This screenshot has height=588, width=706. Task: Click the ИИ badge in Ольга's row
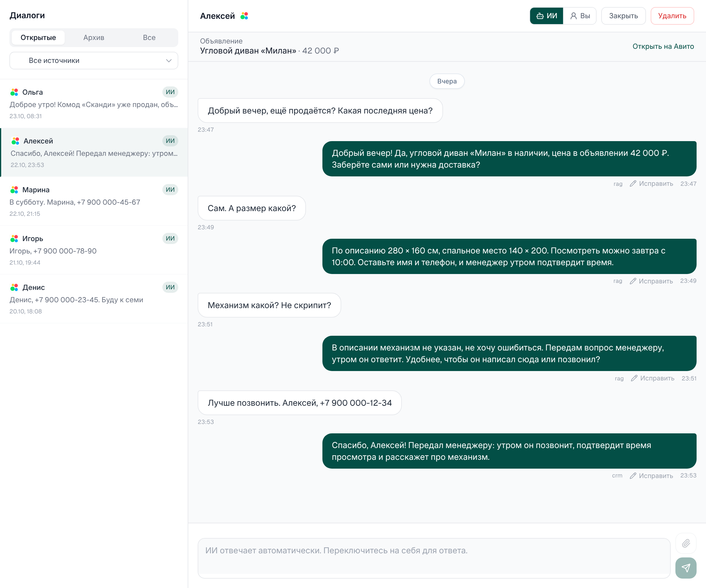point(170,92)
